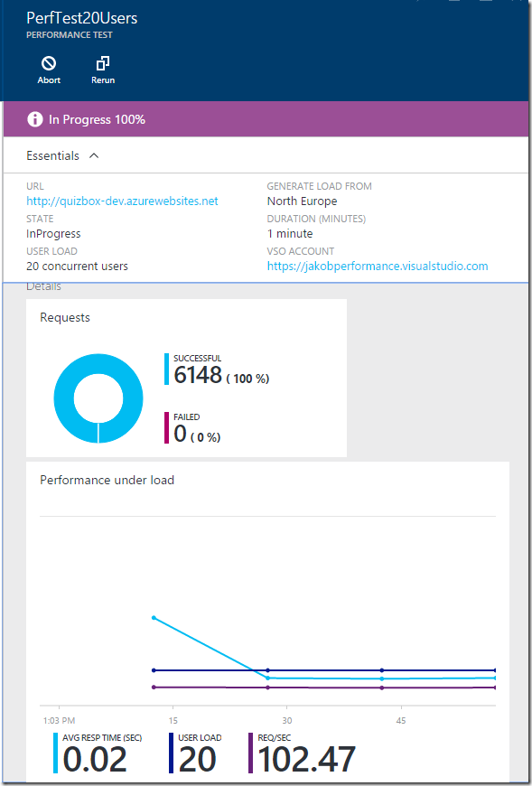Click the Abort icon
This screenshot has height=786, width=532.
tap(49, 63)
